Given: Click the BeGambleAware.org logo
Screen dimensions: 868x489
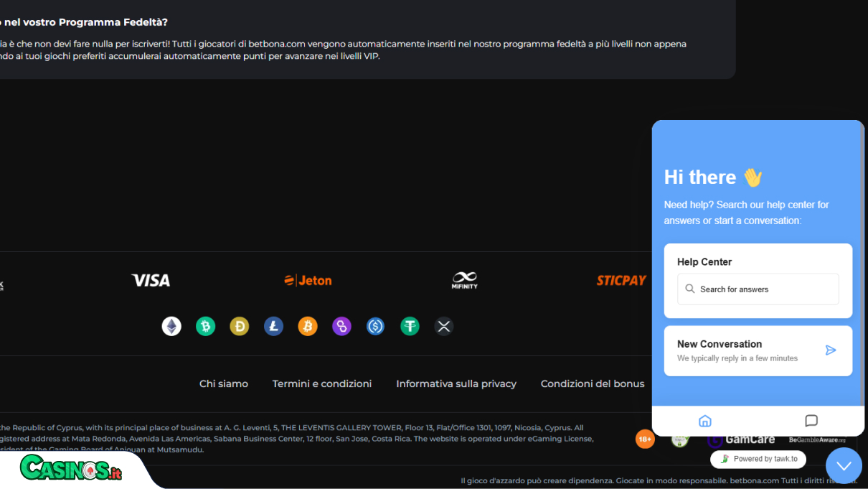Looking at the screenshot, I should tap(817, 439).
